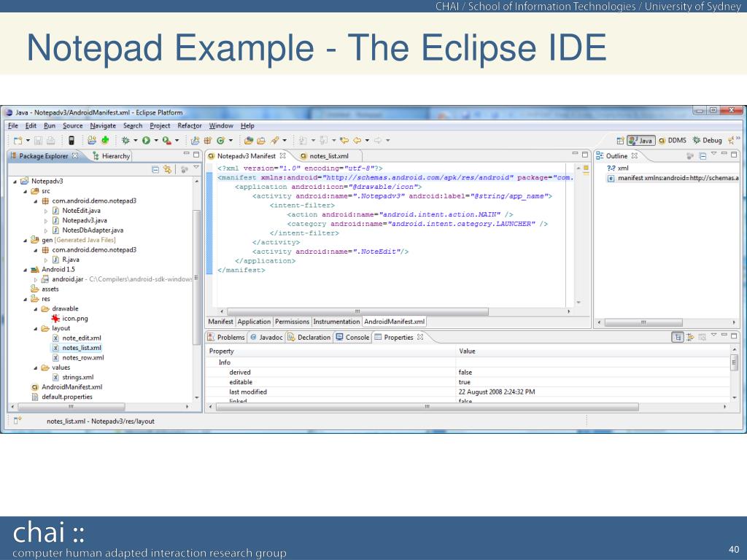The height and width of the screenshot is (560, 747).
Task: Open the Window menu
Action: 221,125
